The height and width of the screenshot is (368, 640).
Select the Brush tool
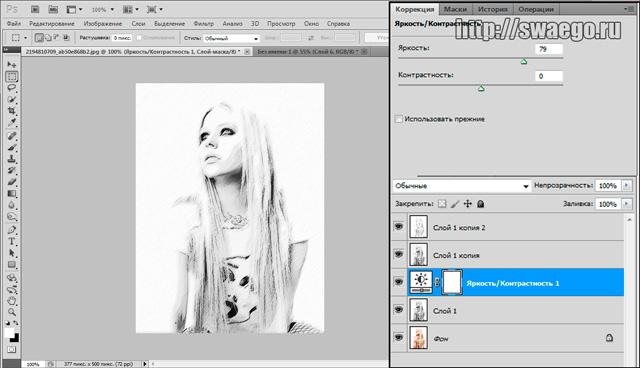pos(12,147)
